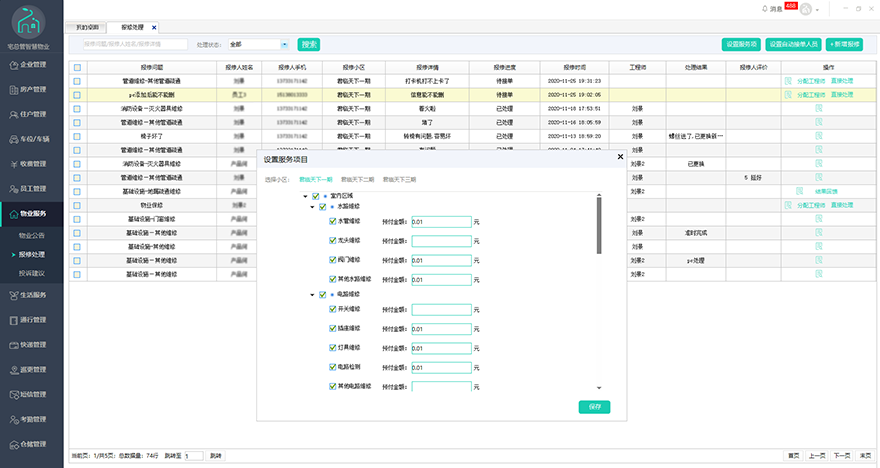Click the view-detail icon in the first table row
Screen dimensions: 880x468
[788, 80]
